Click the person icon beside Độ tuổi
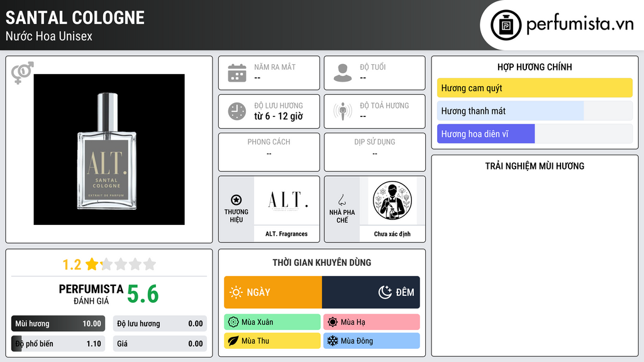The width and height of the screenshot is (644, 362). pos(343,73)
